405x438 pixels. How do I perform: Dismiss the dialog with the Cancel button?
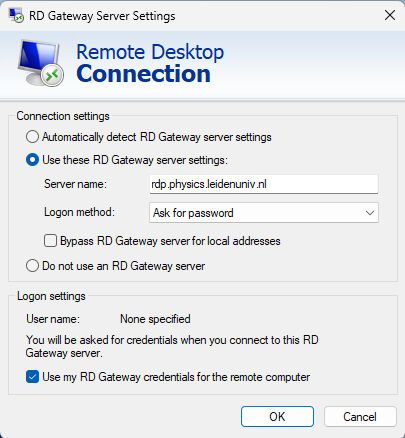(360, 417)
